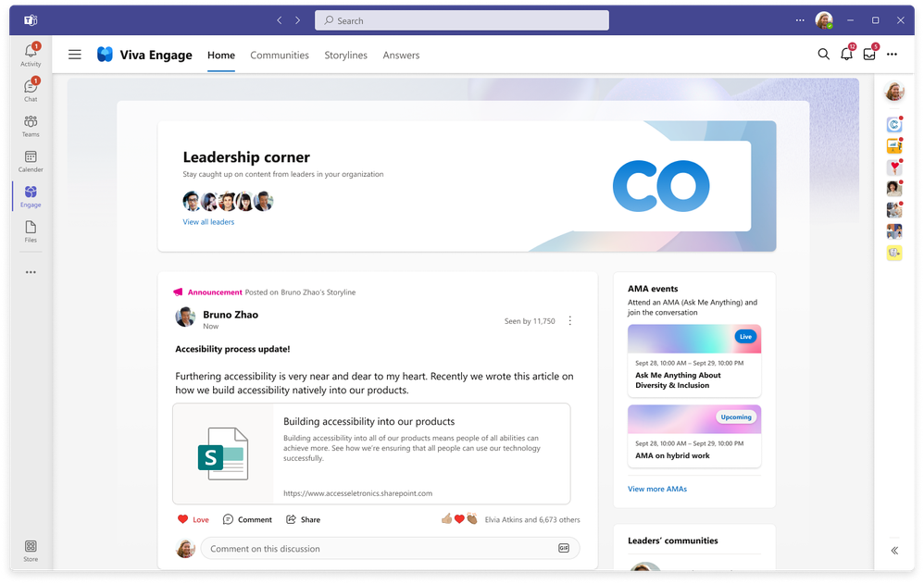924x584 pixels.
Task: Show more apps ellipsis in sidebar
Action: [31, 272]
